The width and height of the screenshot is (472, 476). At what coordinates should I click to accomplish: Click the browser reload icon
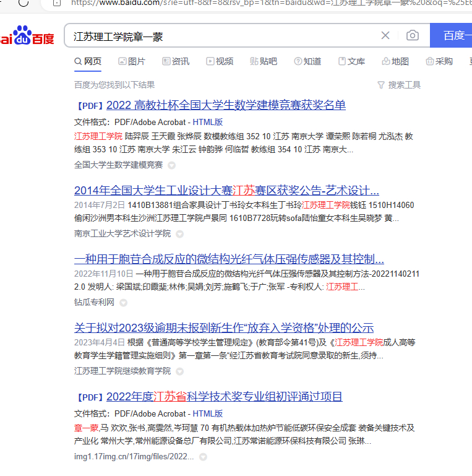(24, 2)
